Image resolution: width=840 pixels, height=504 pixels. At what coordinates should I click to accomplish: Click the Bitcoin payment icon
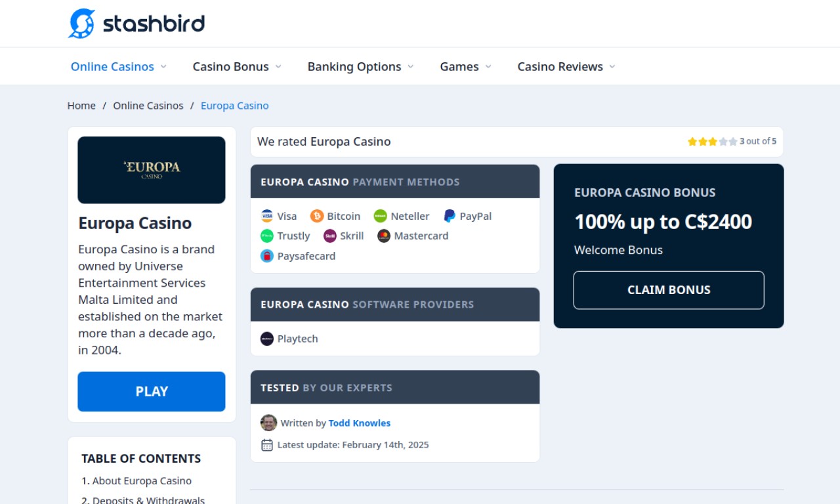tap(317, 217)
